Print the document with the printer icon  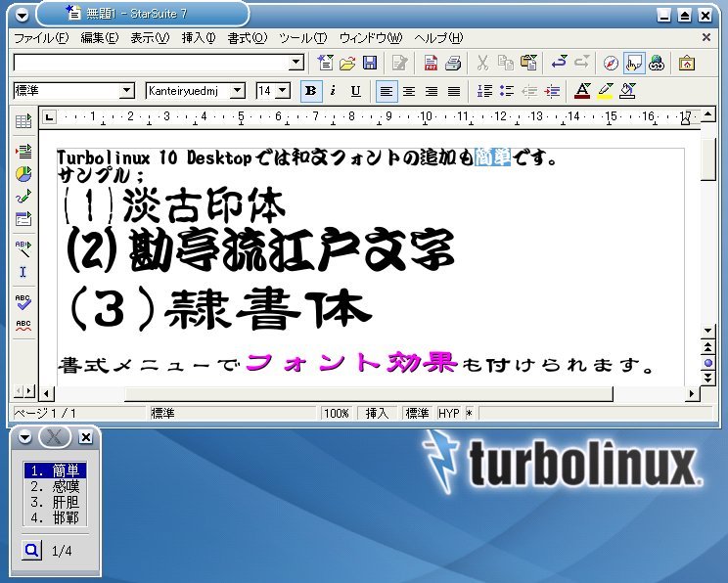(x=453, y=63)
